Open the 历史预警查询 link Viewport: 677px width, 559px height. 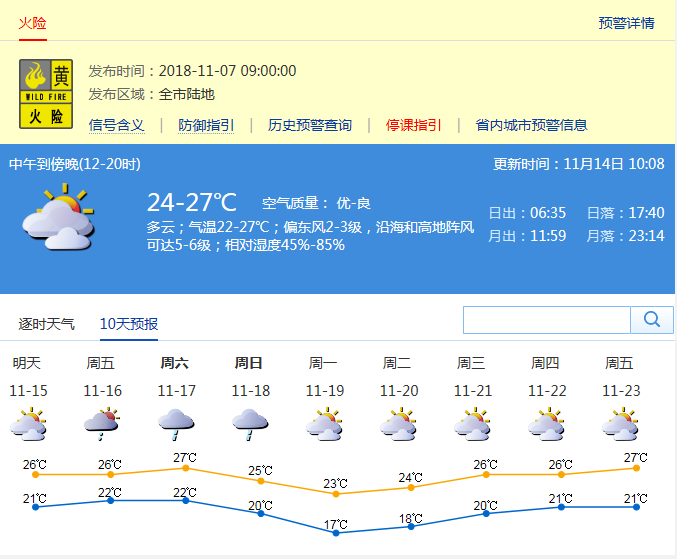tap(310, 125)
